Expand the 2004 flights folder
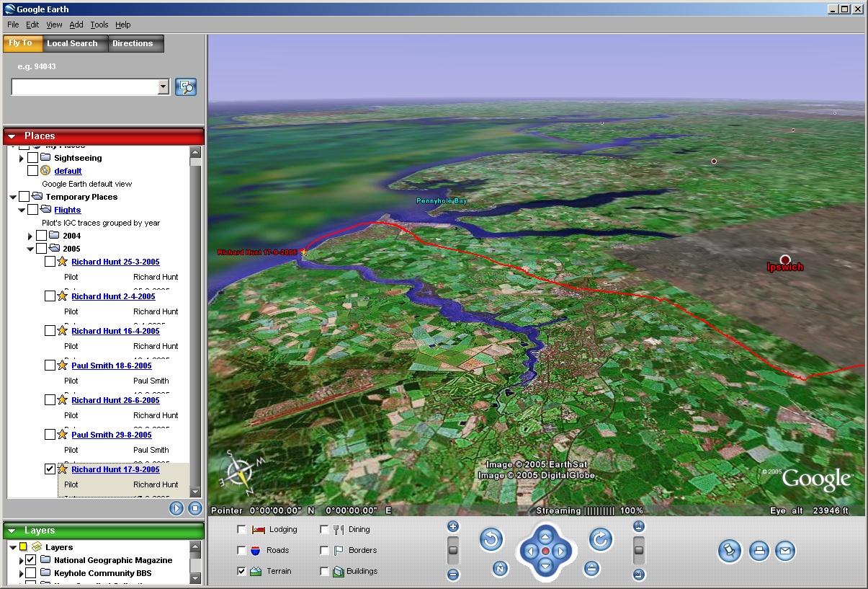This screenshot has width=868, height=589. click(30, 236)
